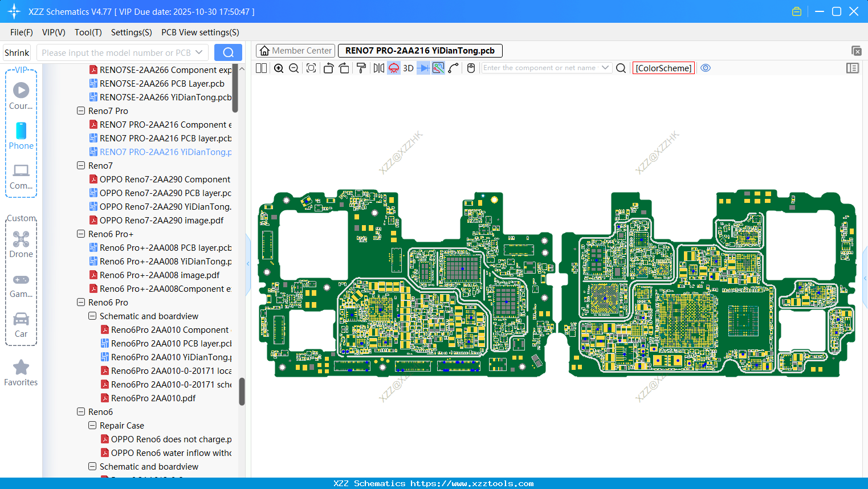Click the XZZ Schematics app logo
Viewport: 868px width, 489px height.
(x=14, y=11)
